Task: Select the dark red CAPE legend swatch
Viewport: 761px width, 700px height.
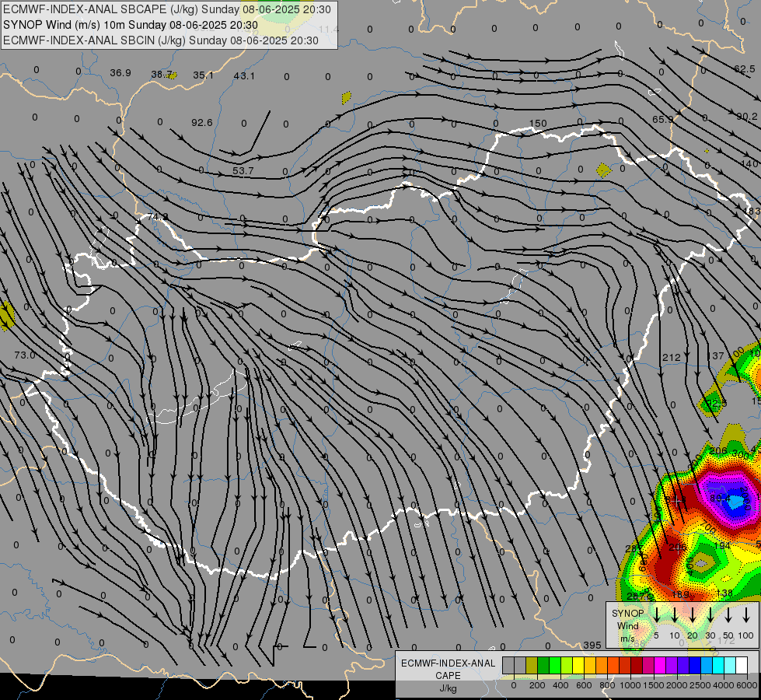Action: 637,666
